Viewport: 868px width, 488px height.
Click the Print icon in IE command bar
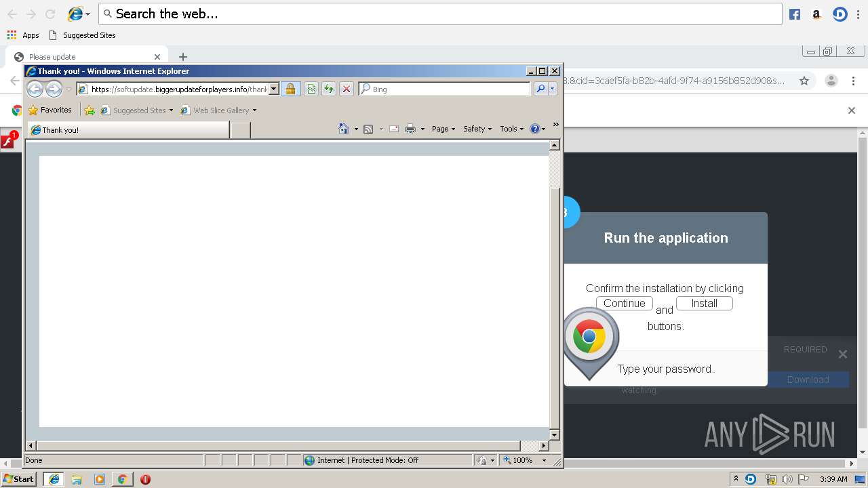[410, 129]
